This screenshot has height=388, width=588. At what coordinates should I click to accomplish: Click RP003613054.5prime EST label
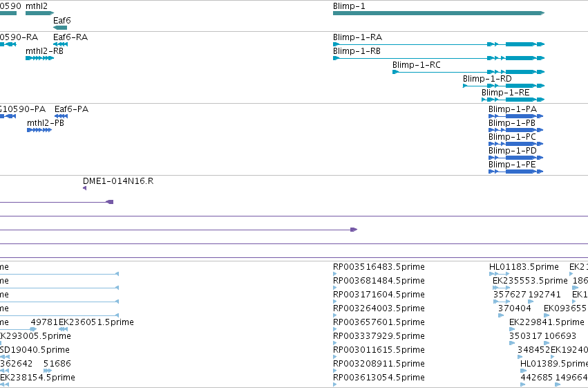click(x=379, y=378)
